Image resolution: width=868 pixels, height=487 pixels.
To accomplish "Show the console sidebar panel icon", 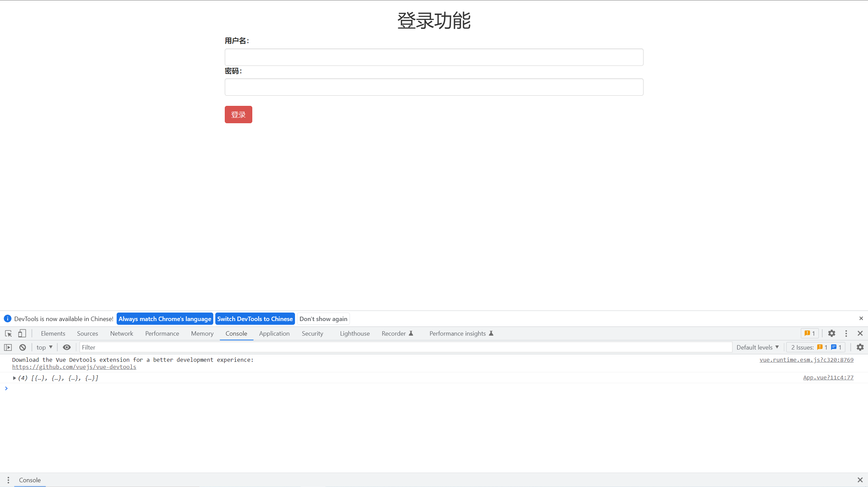I will click(x=8, y=347).
